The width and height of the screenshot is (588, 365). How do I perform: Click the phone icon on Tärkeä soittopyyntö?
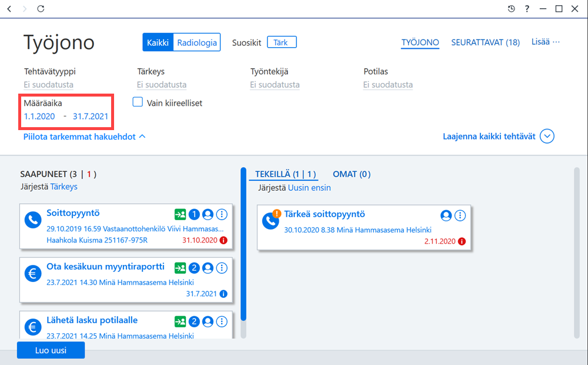pyautogui.click(x=270, y=221)
